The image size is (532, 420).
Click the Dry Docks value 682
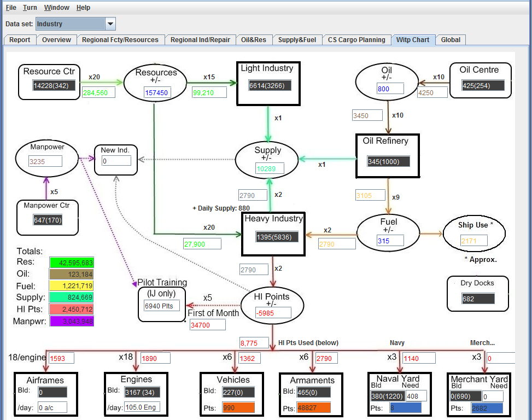478,299
